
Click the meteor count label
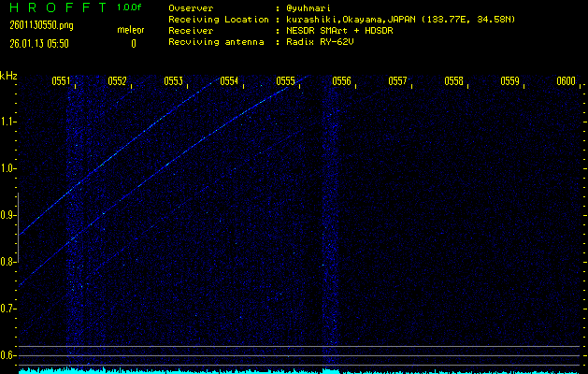[130, 29]
